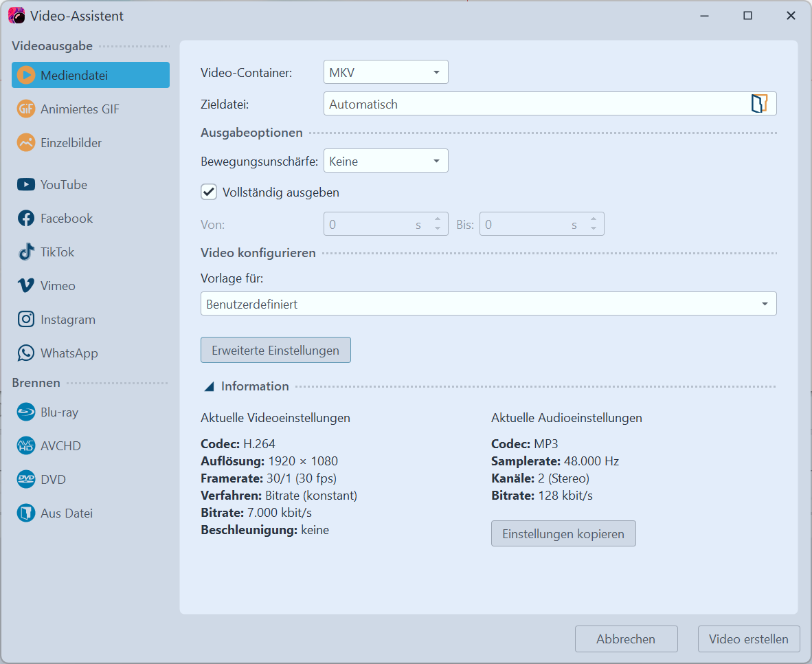Click the Zieldatei Automatisch text field

pyautogui.click(x=536, y=104)
